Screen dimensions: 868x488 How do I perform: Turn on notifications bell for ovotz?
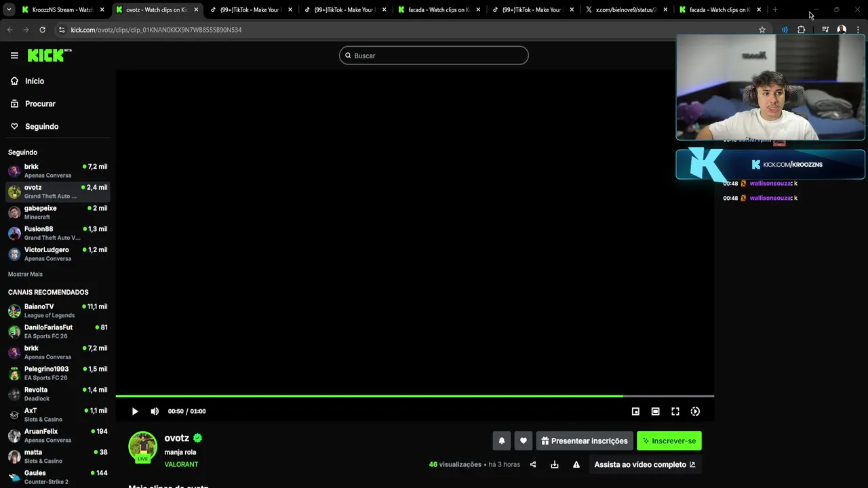[502, 441]
